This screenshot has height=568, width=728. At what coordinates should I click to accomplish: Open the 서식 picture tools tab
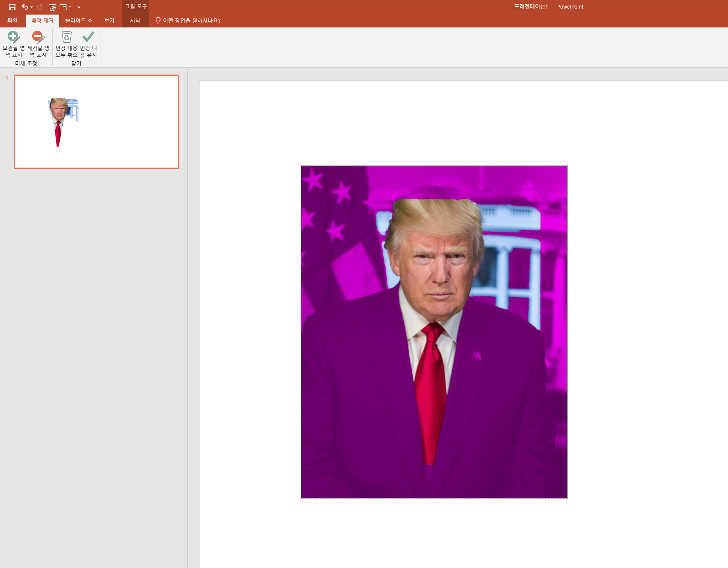click(135, 21)
